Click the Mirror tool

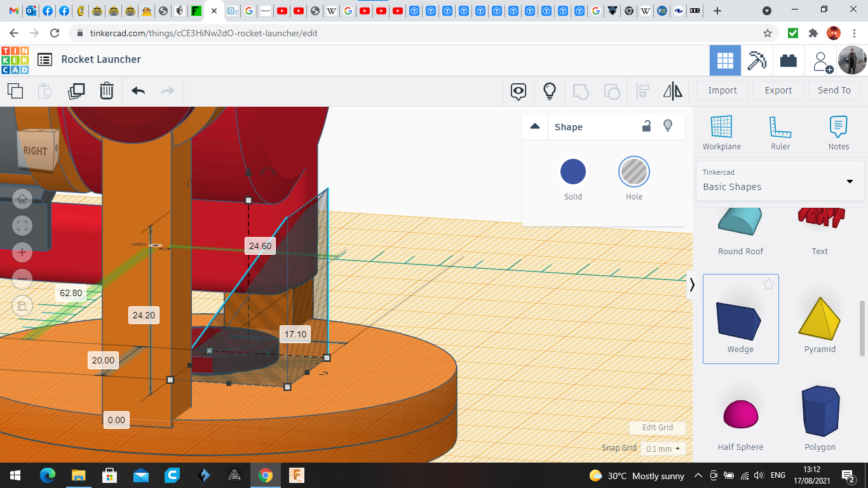(673, 91)
